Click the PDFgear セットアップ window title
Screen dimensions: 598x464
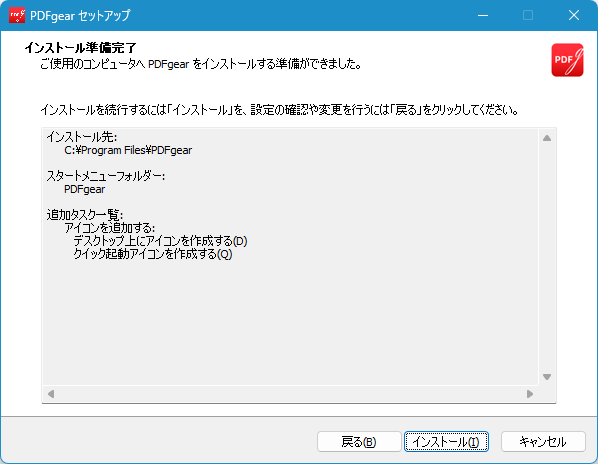pyautogui.click(x=80, y=16)
